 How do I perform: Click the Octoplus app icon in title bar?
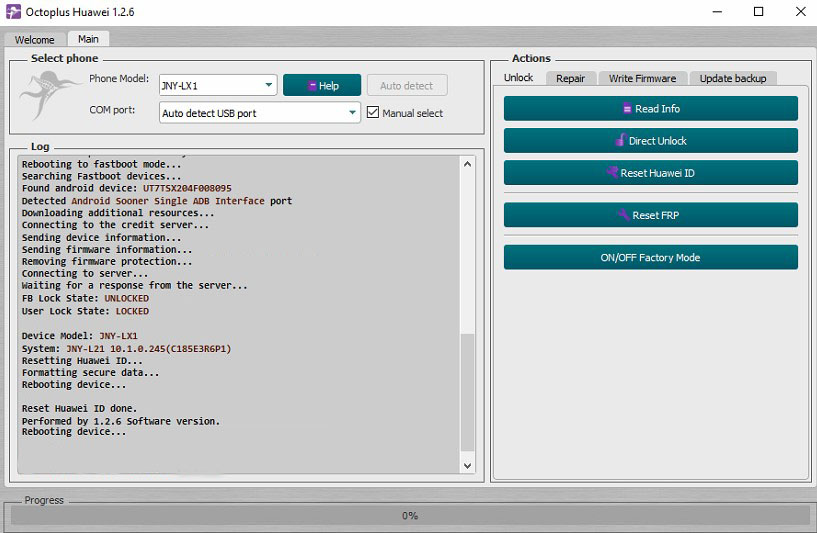tap(13, 11)
